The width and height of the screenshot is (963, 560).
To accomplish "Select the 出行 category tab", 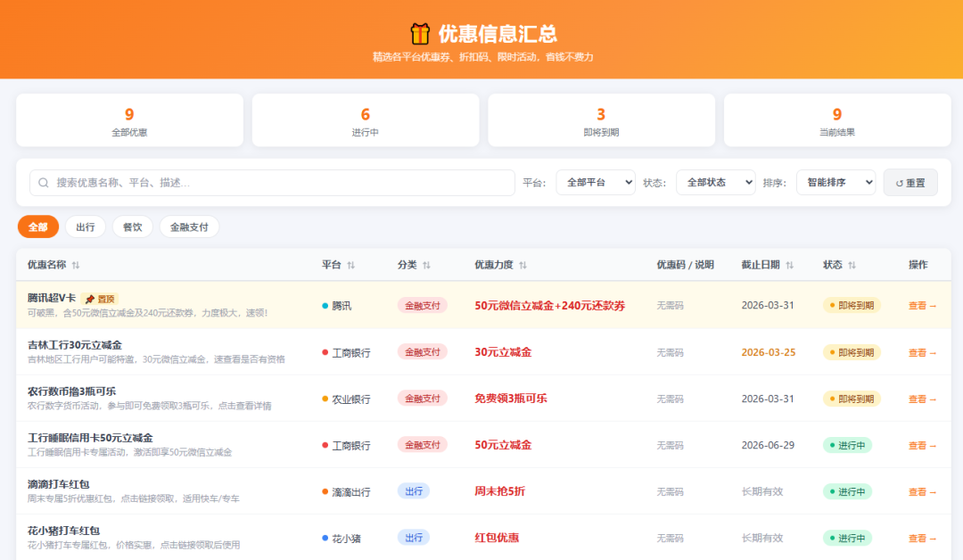I will coord(85,226).
